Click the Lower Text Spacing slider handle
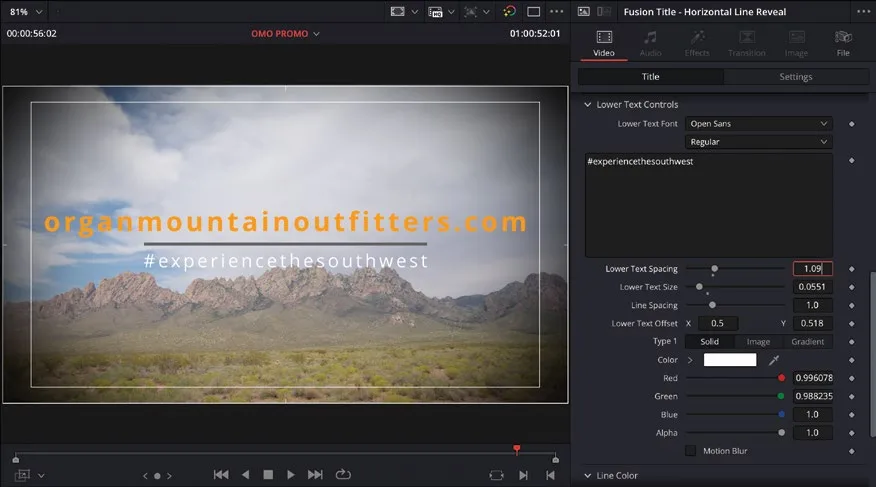 coord(715,269)
